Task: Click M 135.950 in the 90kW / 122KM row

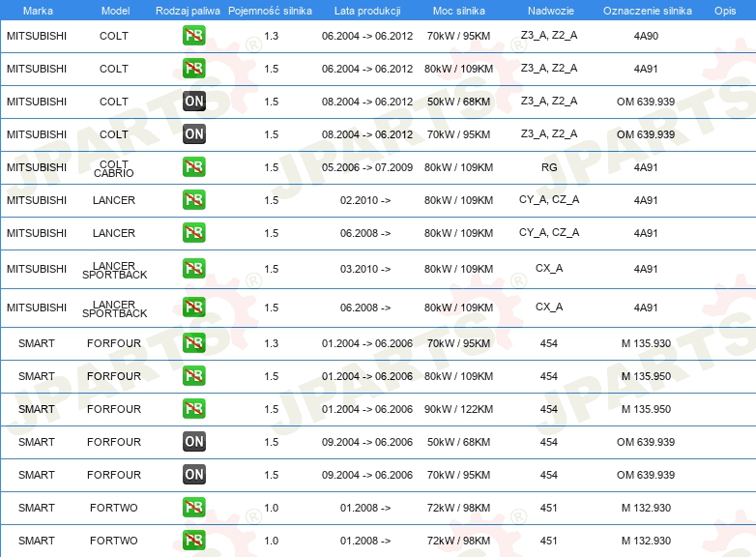Action: pos(646,409)
